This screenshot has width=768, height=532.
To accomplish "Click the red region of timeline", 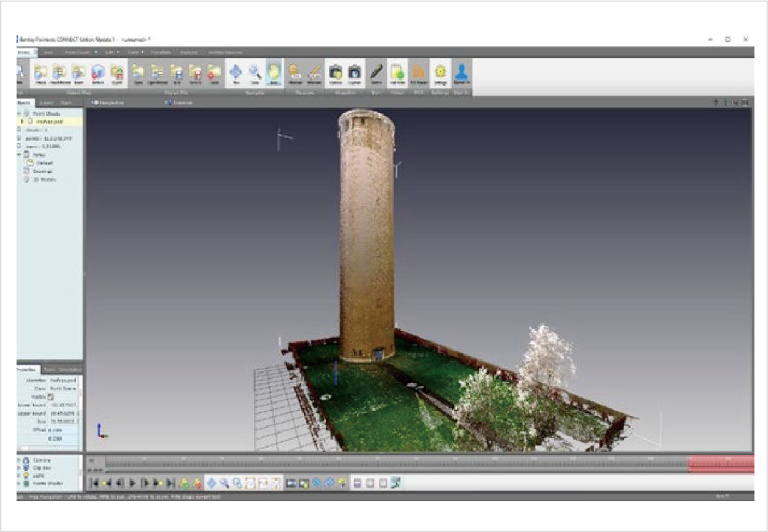I will pyautogui.click(x=721, y=465).
